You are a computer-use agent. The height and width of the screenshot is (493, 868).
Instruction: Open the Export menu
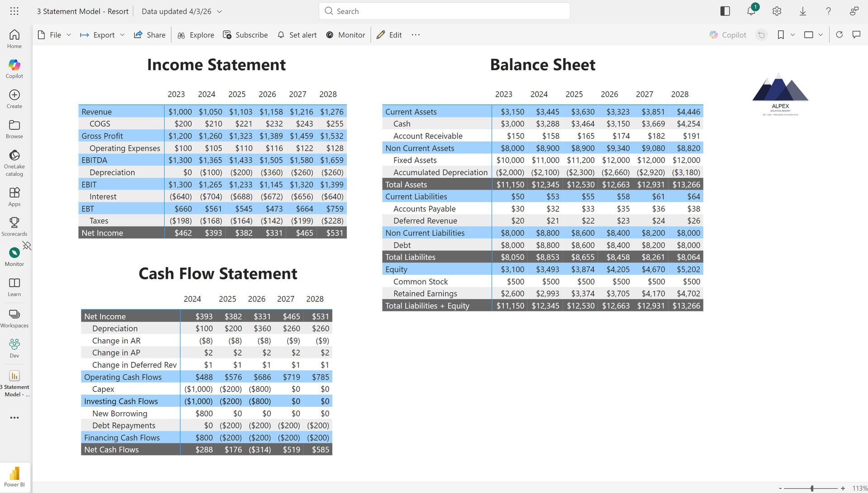pyautogui.click(x=102, y=35)
